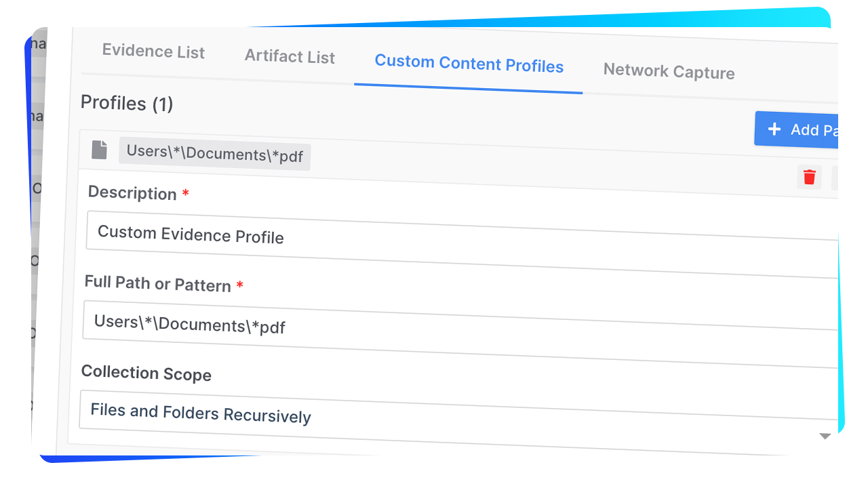868x488 pixels.
Task: Click the Collection Scope label
Action: (x=146, y=373)
